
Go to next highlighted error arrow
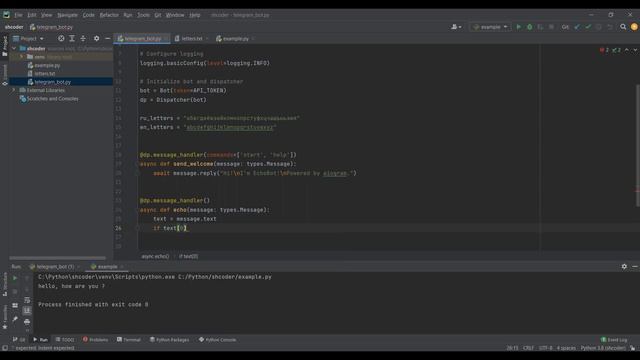(635, 50)
